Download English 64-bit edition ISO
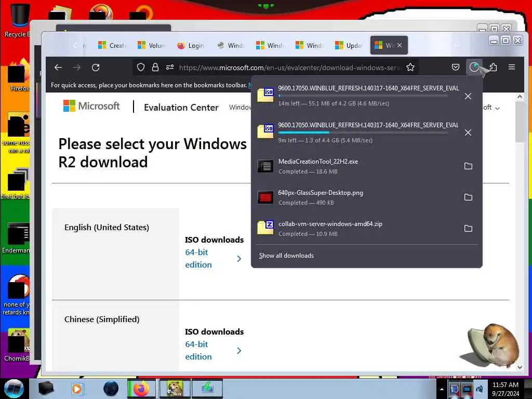This screenshot has height=399, width=532. pyautogui.click(x=198, y=259)
